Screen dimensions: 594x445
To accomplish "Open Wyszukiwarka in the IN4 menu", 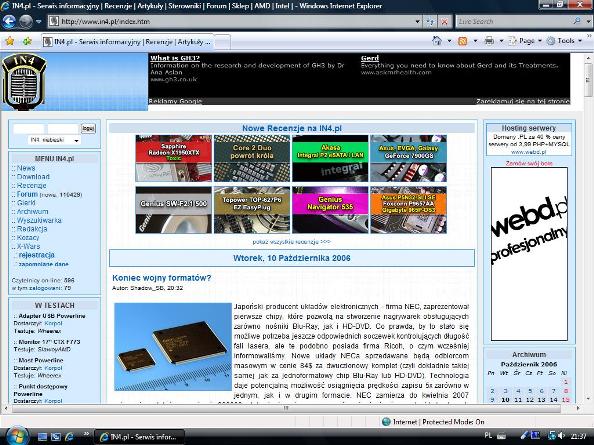I will [x=39, y=220].
